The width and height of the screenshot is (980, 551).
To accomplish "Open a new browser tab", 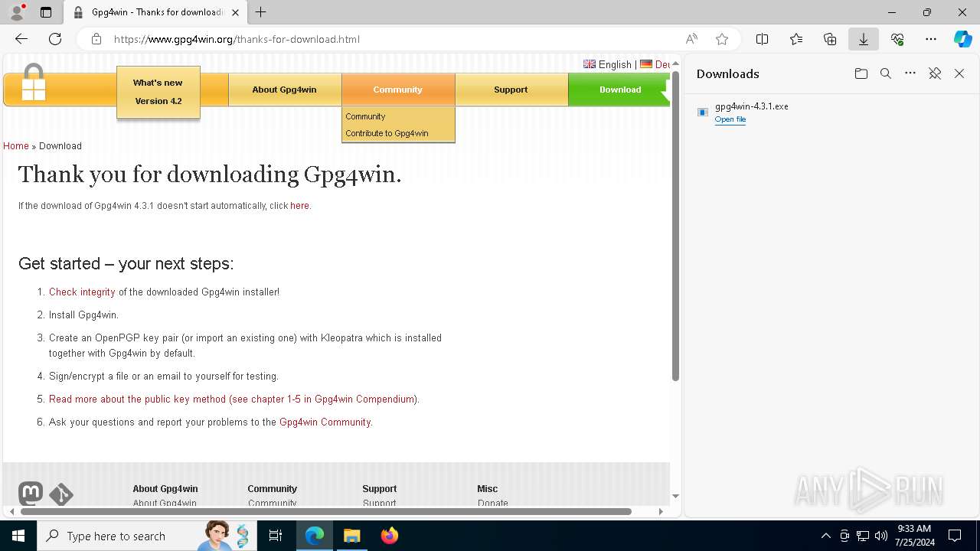I will pos(261,12).
